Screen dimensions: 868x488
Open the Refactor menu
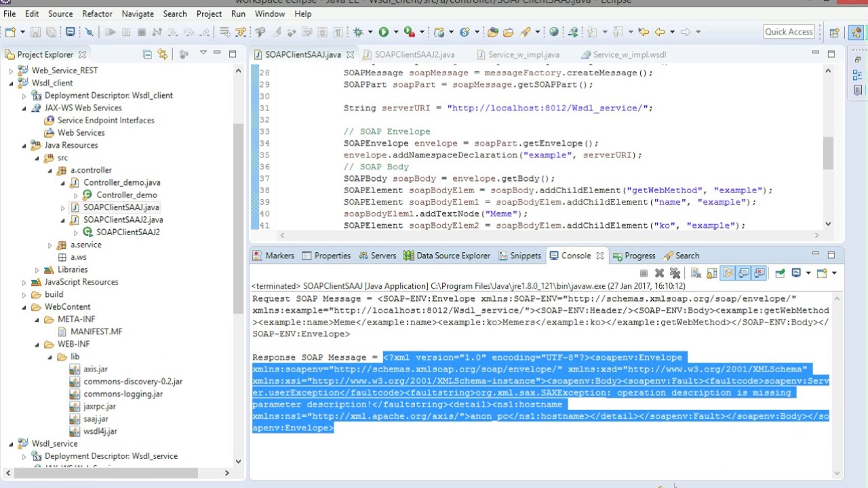pyautogui.click(x=97, y=14)
